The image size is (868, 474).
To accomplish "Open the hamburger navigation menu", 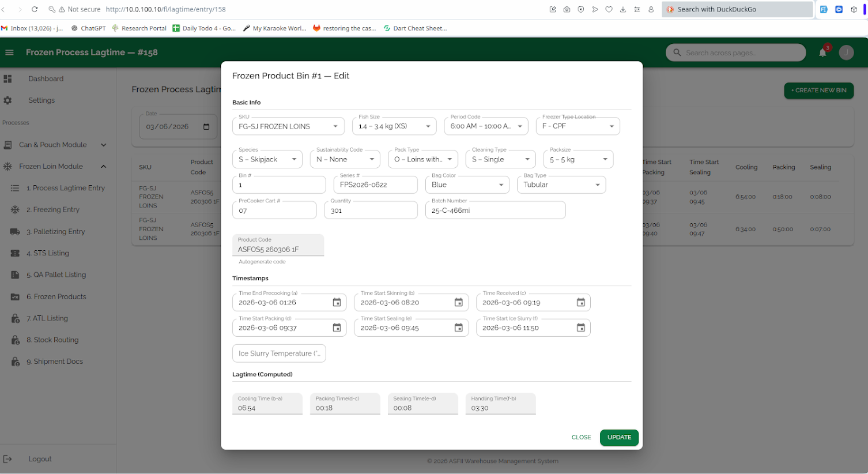I will [x=9, y=52].
